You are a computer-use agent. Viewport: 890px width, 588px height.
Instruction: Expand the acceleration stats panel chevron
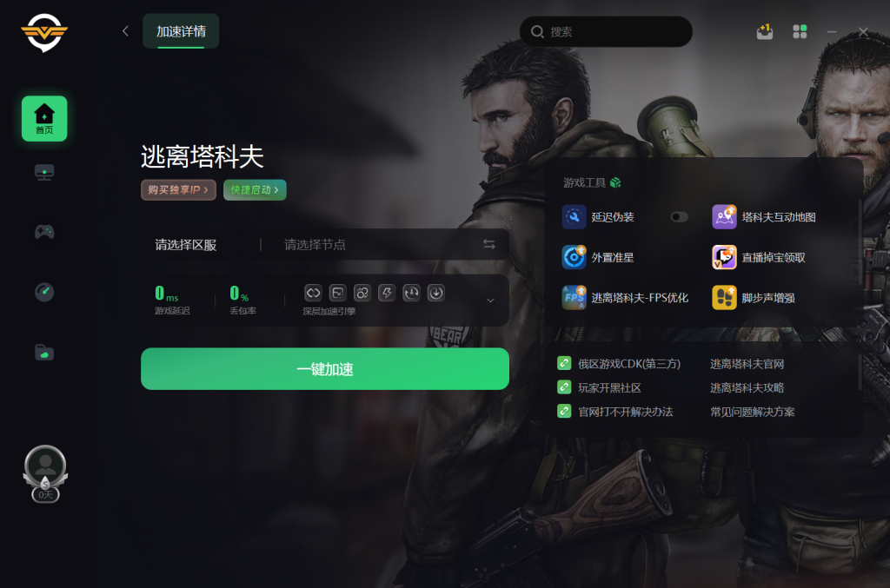[490, 301]
